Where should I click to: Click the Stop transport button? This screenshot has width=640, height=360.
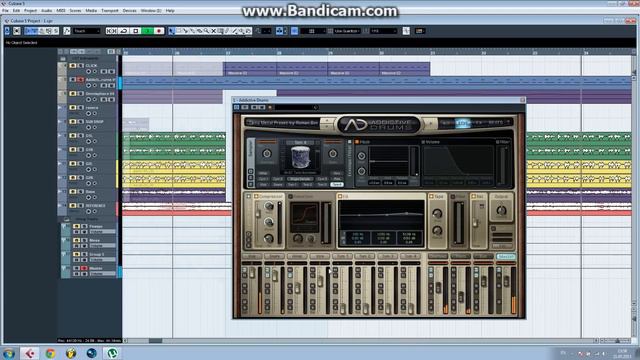[x=136, y=31]
